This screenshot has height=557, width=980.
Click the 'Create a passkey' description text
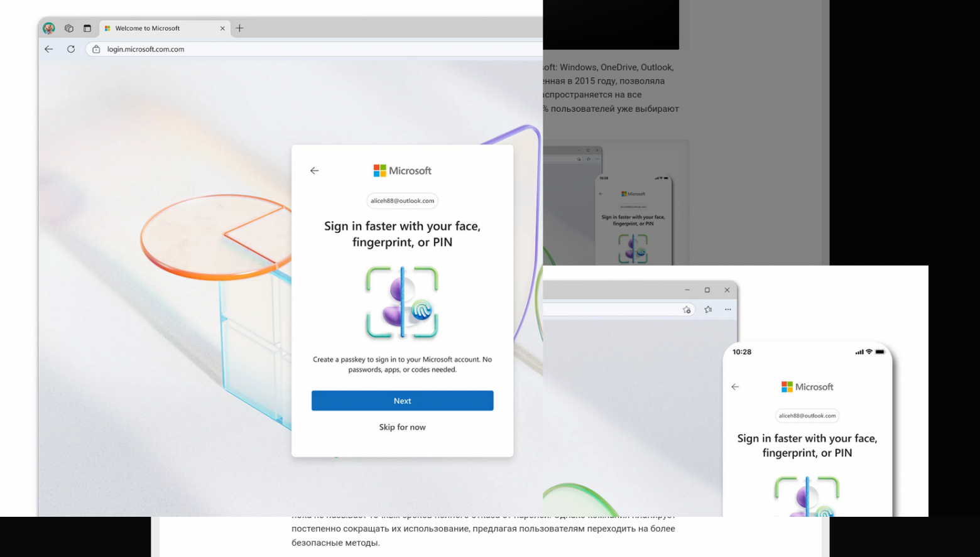[403, 364]
